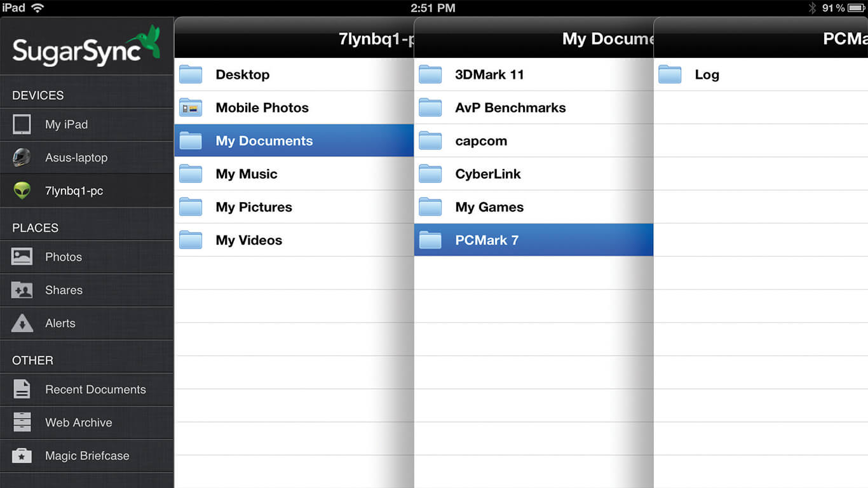Open the Mobile Photos folder
Viewport: 868px width, 488px height.
pos(262,107)
